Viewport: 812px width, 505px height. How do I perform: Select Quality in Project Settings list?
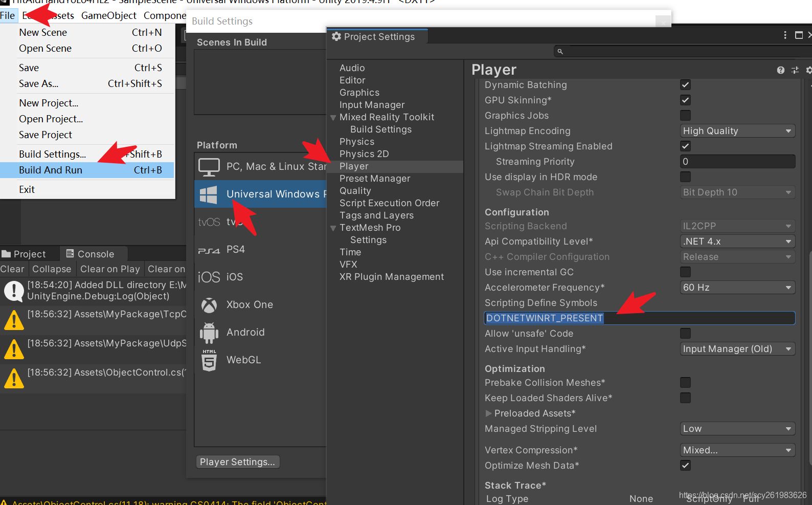click(395, 191)
